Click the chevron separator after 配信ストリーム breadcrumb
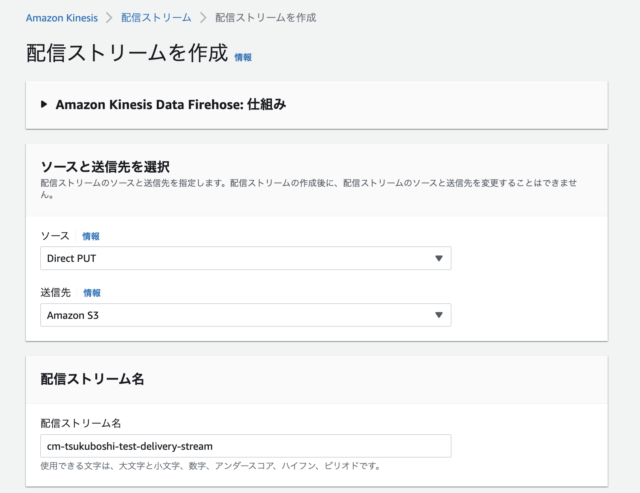The height and width of the screenshot is (493, 640). coord(203,18)
